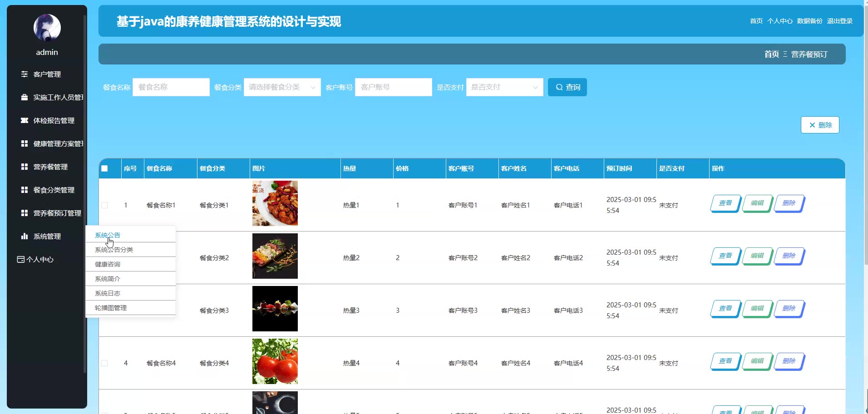The image size is (868, 414).
Task: Select 系统简介 from the submenu
Action: pyautogui.click(x=131, y=279)
